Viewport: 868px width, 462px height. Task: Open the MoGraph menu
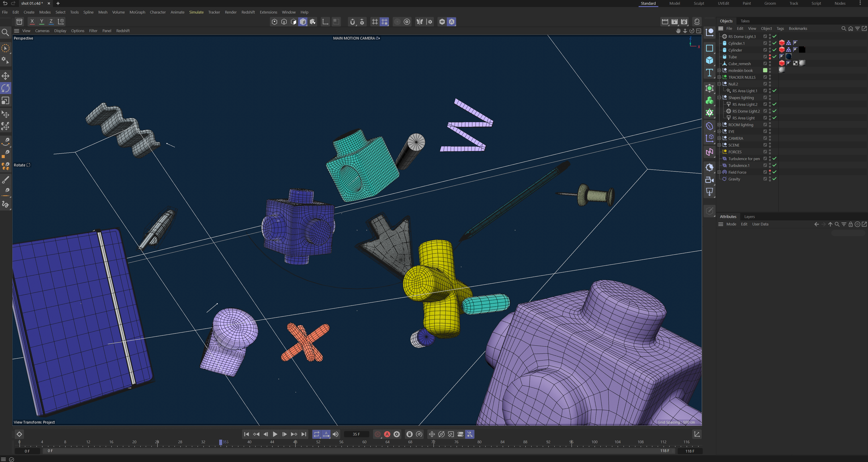click(x=137, y=12)
